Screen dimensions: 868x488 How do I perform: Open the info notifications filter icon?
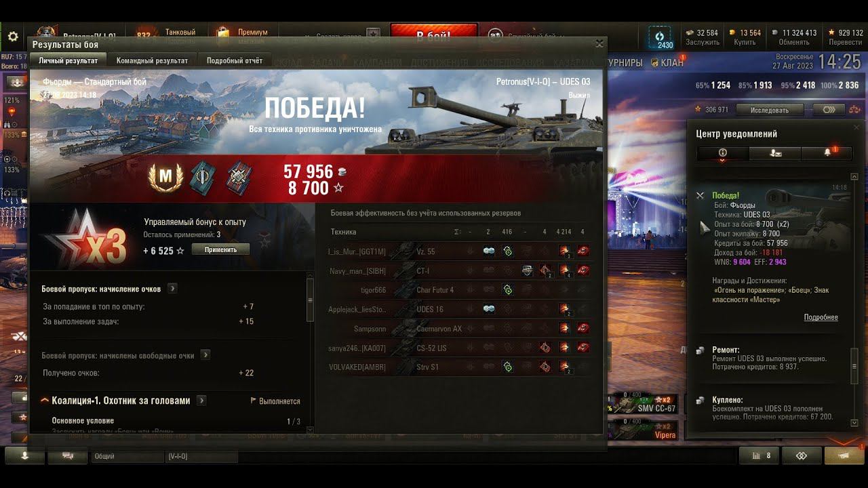pyautogui.click(x=723, y=153)
